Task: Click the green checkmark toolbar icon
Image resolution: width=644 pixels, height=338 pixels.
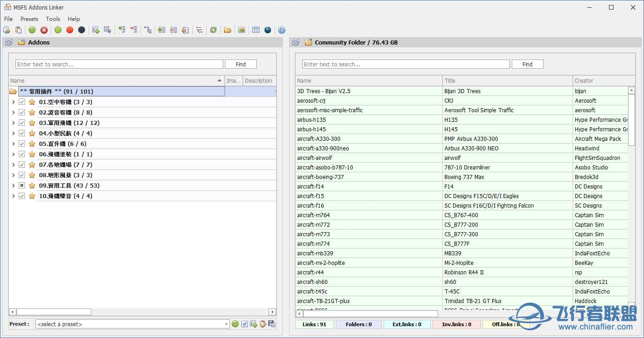Action: pyautogui.click(x=32, y=30)
